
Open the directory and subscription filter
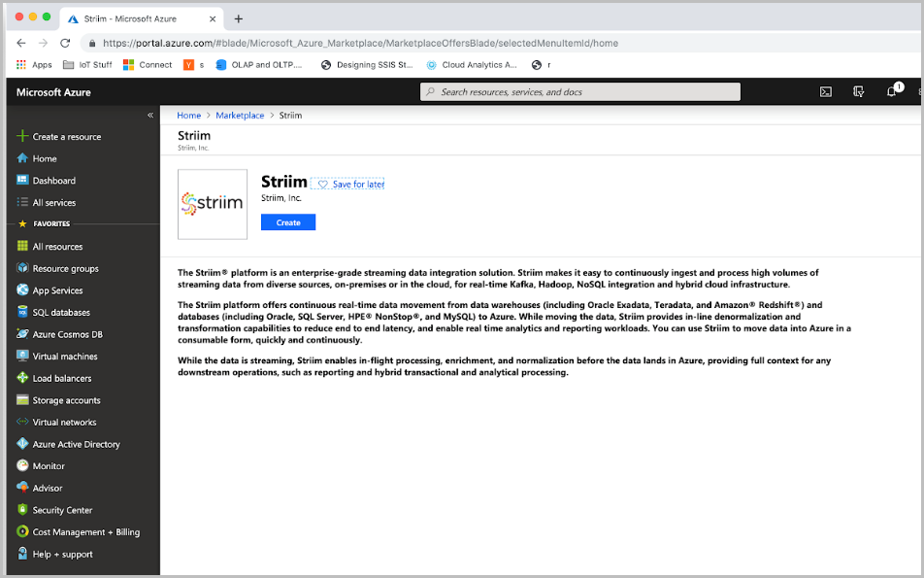[x=858, y=91]
